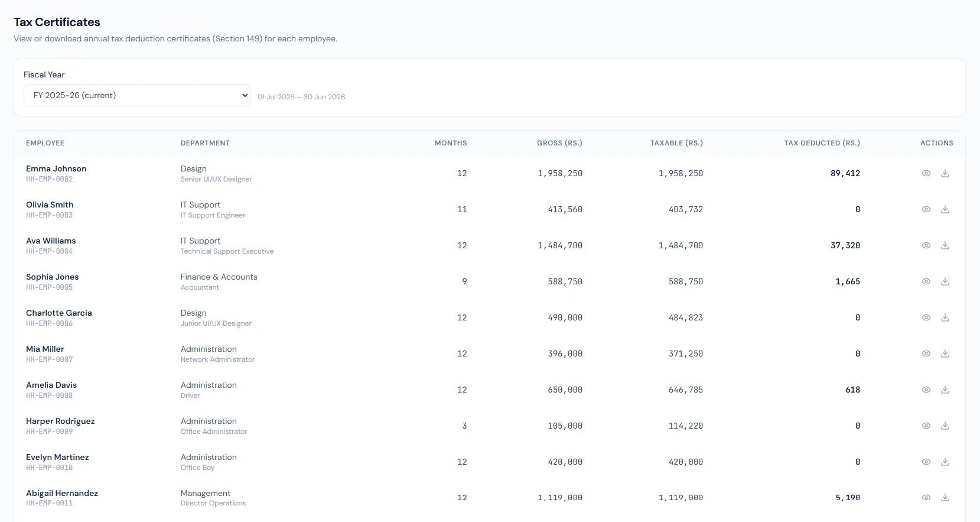Download Olivia Smith's tax certificate
Viewport: 980px width, 522px height.
tap(945, 209)
